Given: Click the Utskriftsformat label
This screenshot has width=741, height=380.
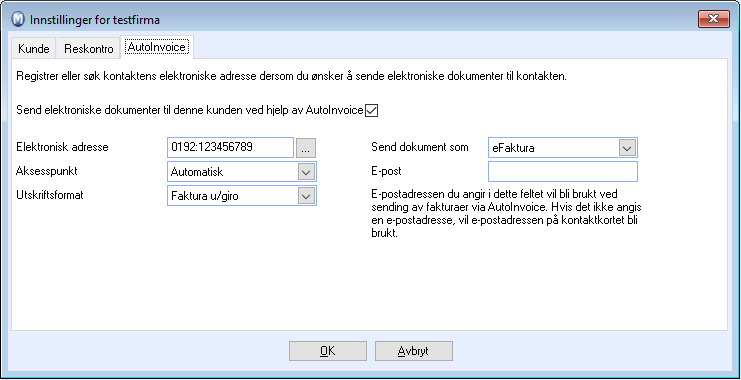Looking at the screenshot, I should 50,195.
